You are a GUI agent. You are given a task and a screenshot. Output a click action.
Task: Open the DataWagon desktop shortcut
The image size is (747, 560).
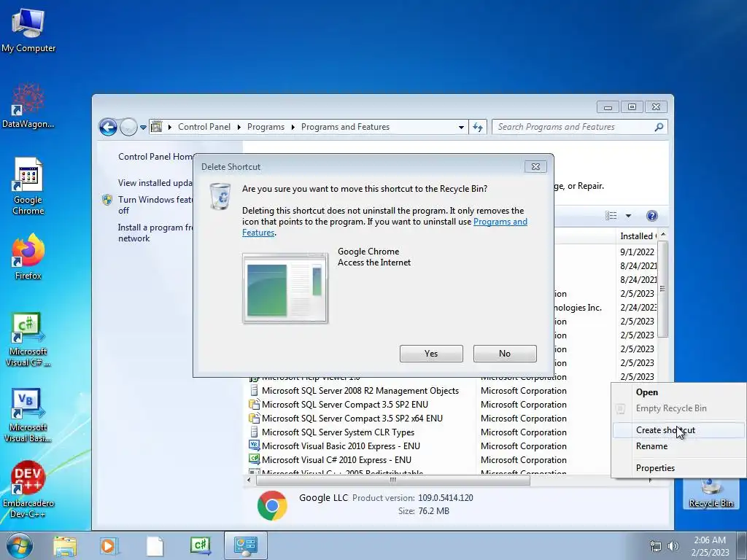(28, 106)
